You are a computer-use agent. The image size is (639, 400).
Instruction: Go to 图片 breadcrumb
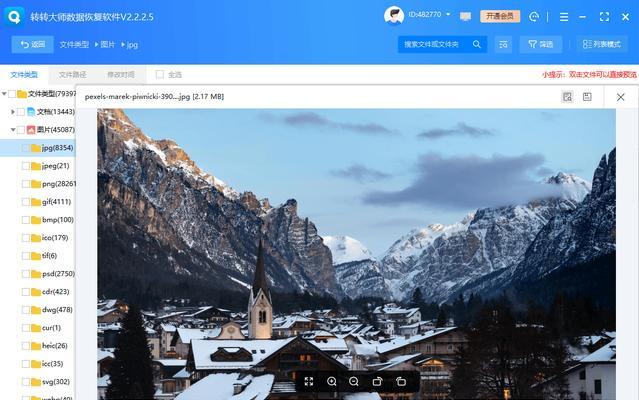tap(108, 44)
